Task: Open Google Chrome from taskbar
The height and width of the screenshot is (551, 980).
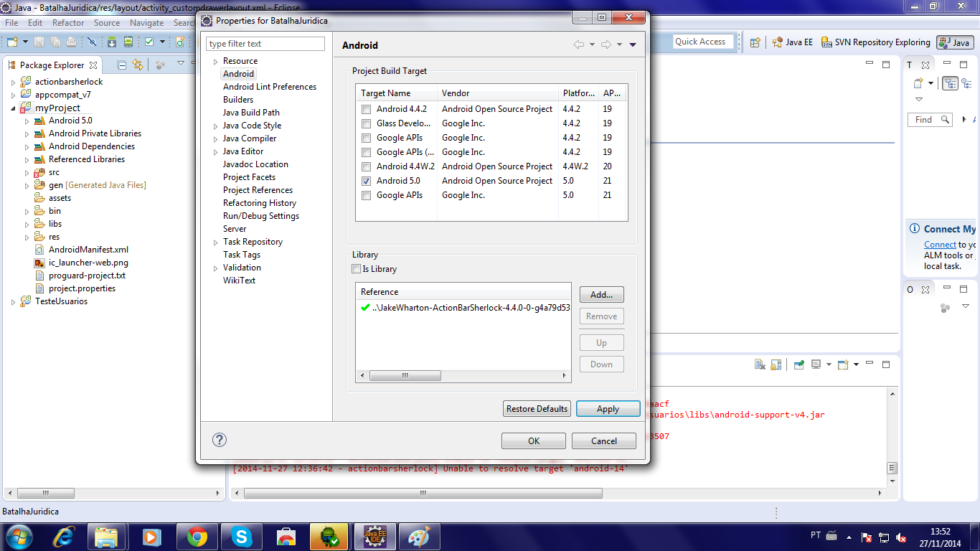Action: pos(197,537)
